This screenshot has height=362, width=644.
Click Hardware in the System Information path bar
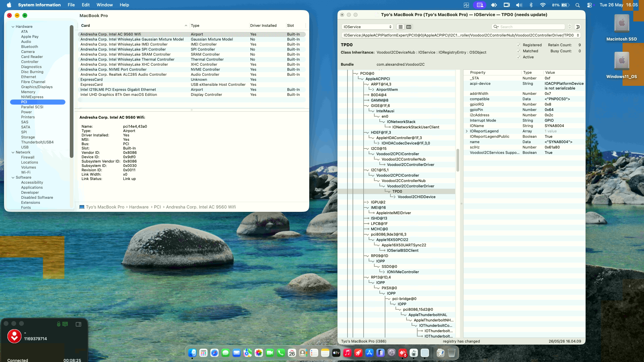(x=139, y=207)
